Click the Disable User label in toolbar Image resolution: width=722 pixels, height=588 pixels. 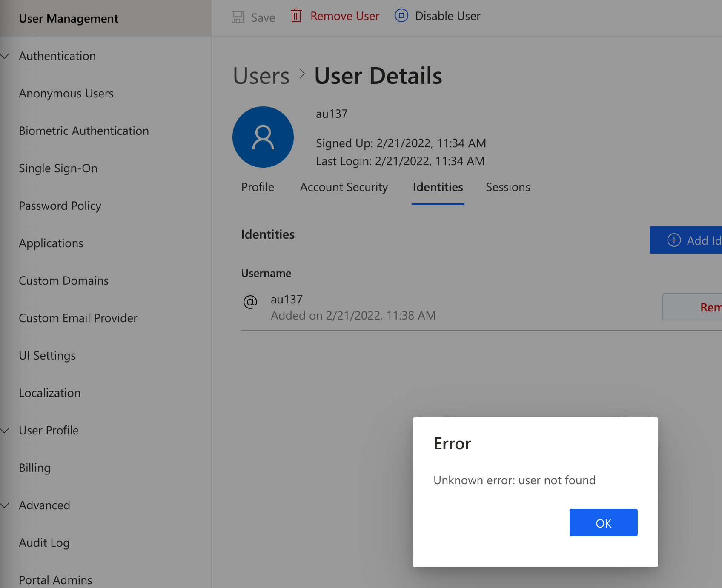pyautogui.click(x=448, y=16)
